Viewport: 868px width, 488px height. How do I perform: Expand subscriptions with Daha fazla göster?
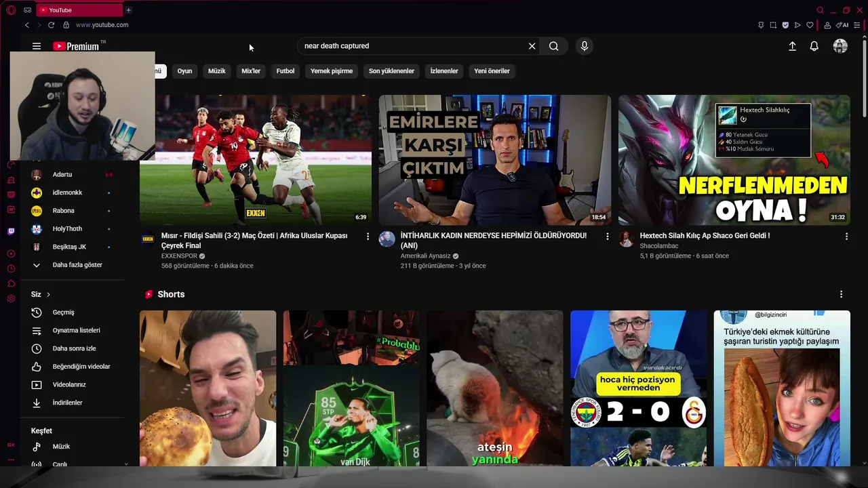pos(73,265)
